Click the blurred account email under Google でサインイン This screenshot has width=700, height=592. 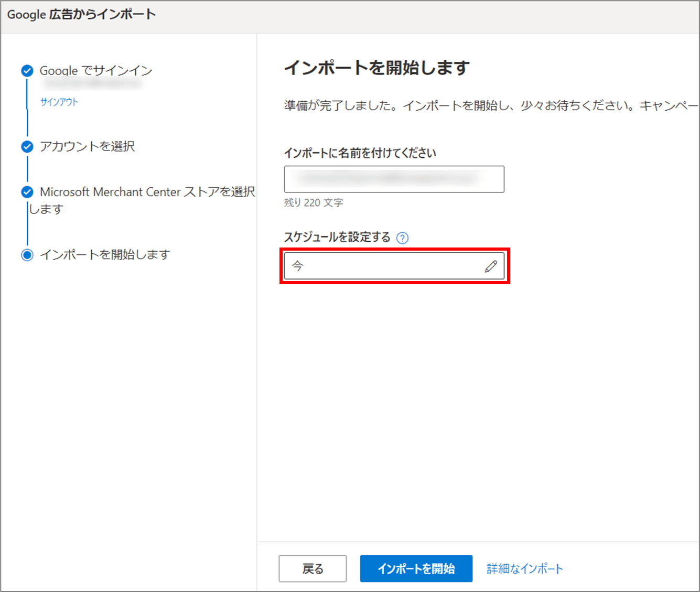tap(93, 84)
